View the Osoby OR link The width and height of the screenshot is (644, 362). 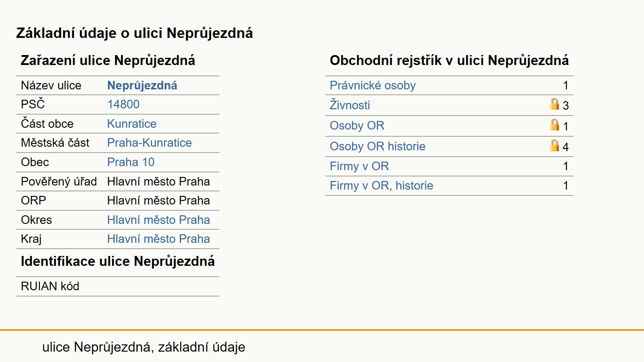(357, 126)
